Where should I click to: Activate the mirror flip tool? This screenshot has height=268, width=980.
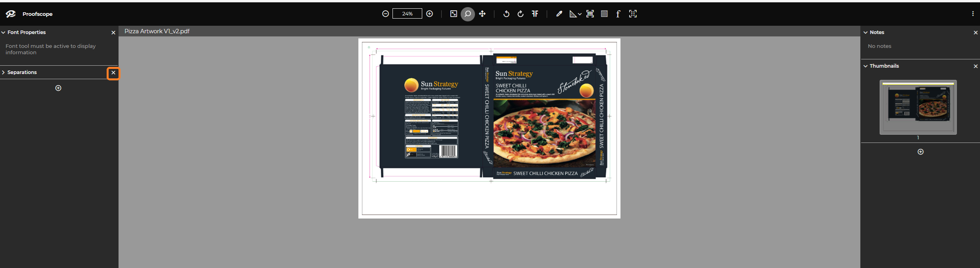pos(535,14)
